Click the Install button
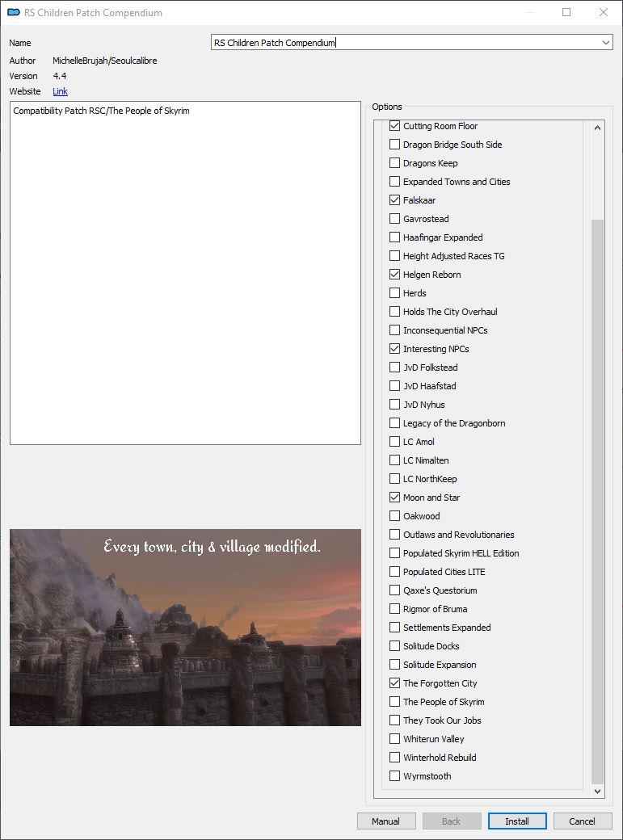623x840 pixels. 517,821
